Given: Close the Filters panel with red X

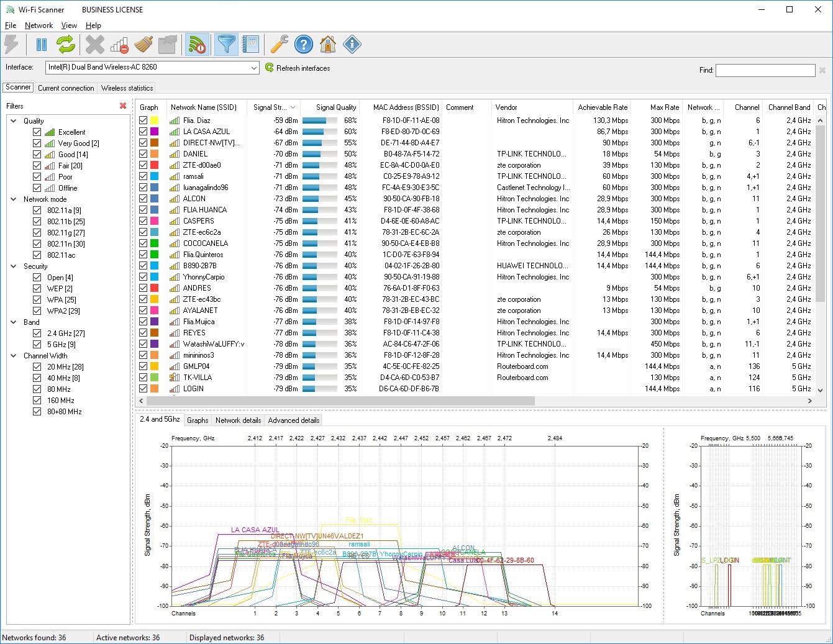Looking at the screenshot, I should (123, 106).
